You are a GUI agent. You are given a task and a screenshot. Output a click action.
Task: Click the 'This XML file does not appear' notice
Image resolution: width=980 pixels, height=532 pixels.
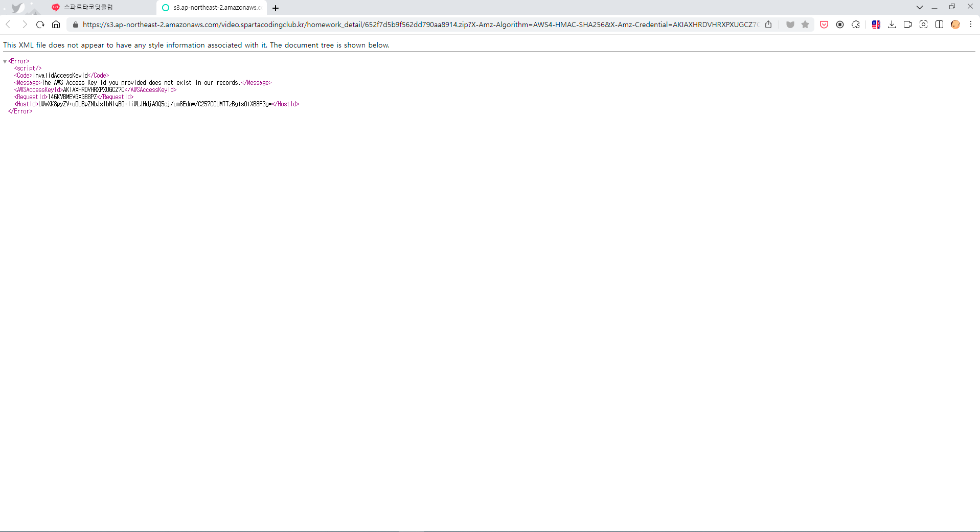click(x=196, y=45)
